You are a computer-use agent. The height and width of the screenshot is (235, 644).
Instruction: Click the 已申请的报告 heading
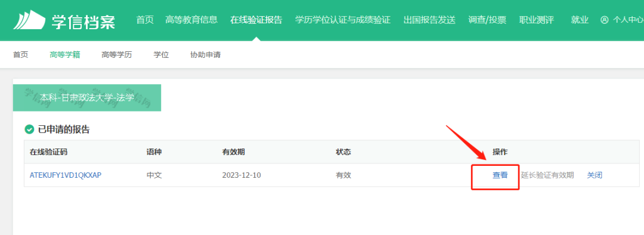click(64, 130)
